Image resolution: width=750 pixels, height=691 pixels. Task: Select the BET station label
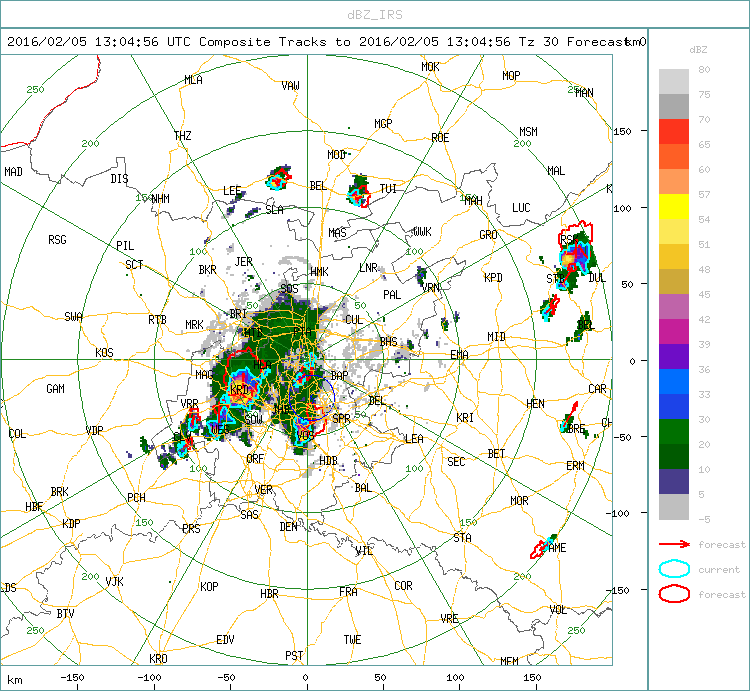point(496,453)
